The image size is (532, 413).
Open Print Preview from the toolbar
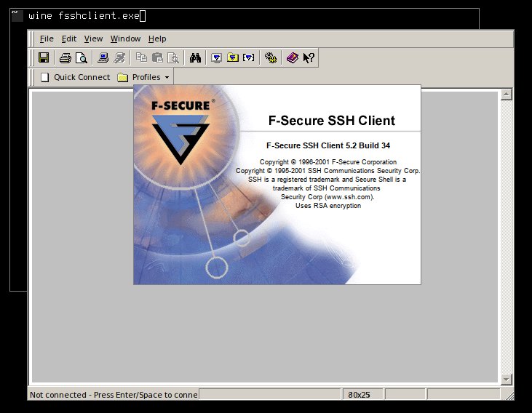pyautogui.click(x=81, y=57)
